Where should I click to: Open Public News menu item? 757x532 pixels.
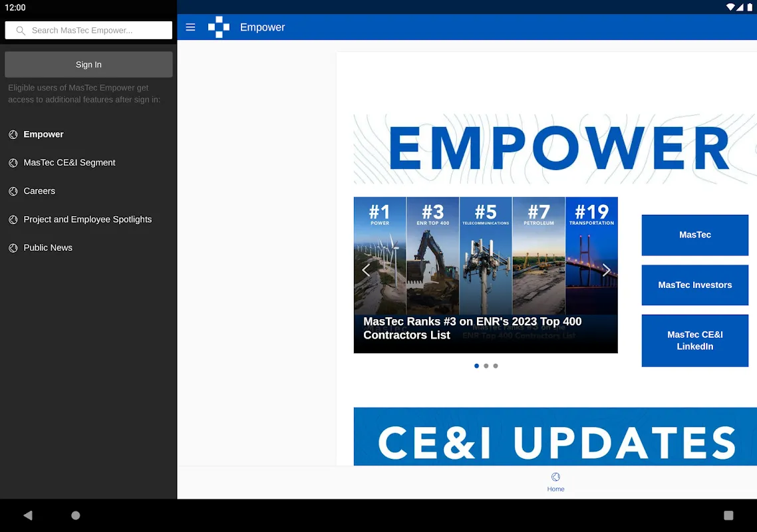[88, 247]
